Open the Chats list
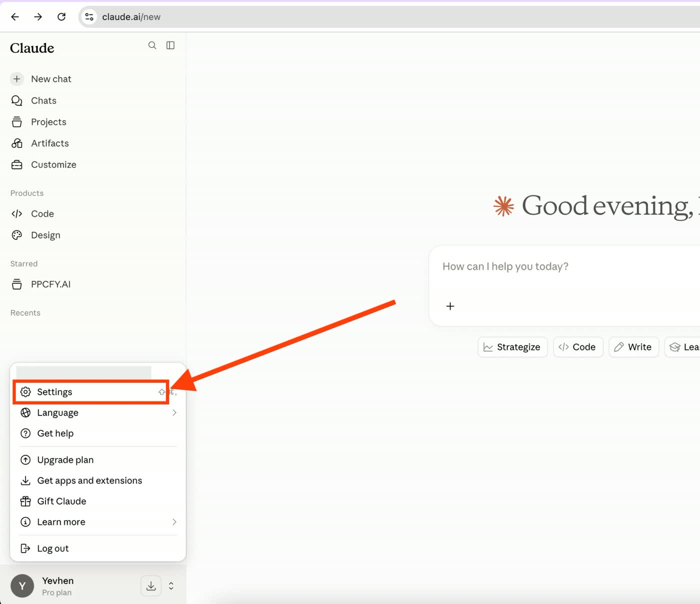700x604 pixels. click(x=43, y=100)
